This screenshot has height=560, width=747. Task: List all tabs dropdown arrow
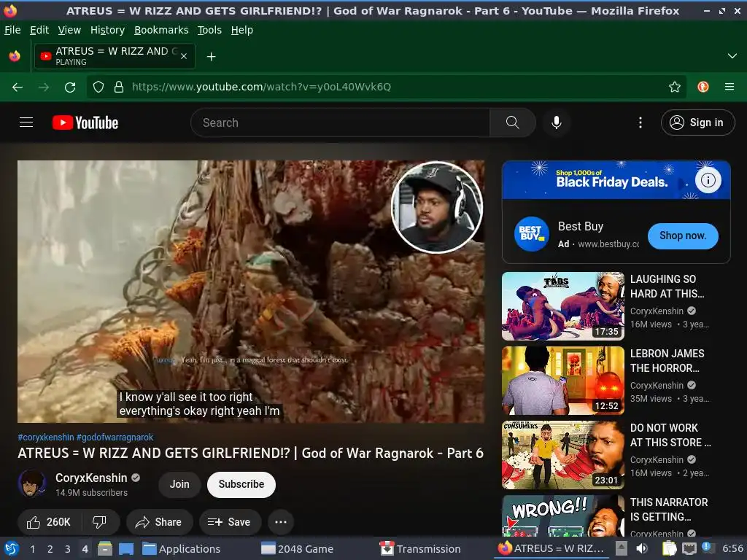click(x=732, y=56)
